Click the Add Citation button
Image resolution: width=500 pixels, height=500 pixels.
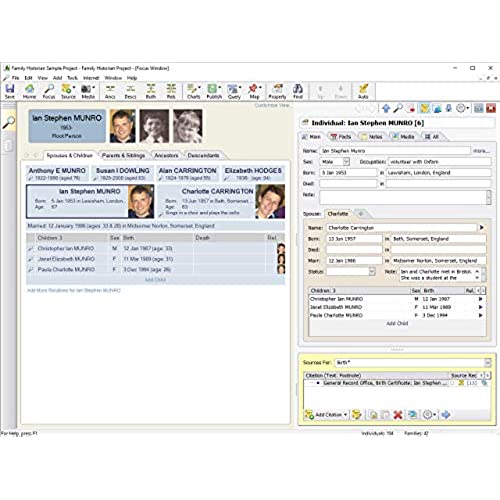[326, 415]
